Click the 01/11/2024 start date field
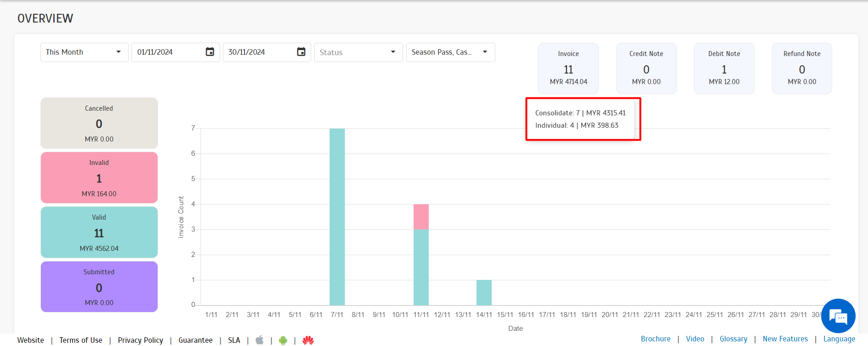The width and height of the screenshot is (868, 346). click(x=168, y=52)
